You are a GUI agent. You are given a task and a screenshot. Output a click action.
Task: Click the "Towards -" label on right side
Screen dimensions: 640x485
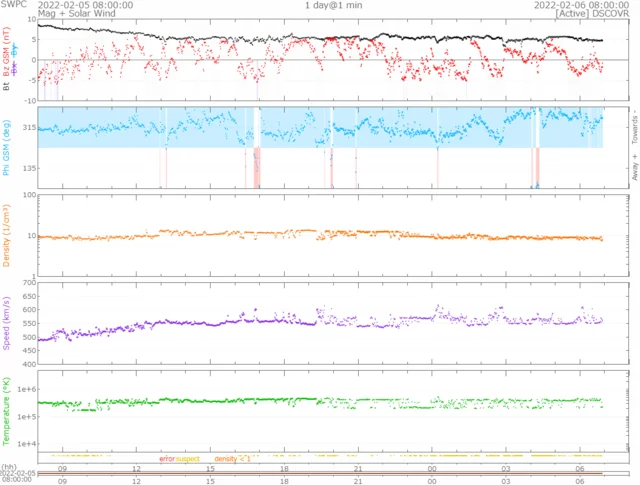pos(634,131)
